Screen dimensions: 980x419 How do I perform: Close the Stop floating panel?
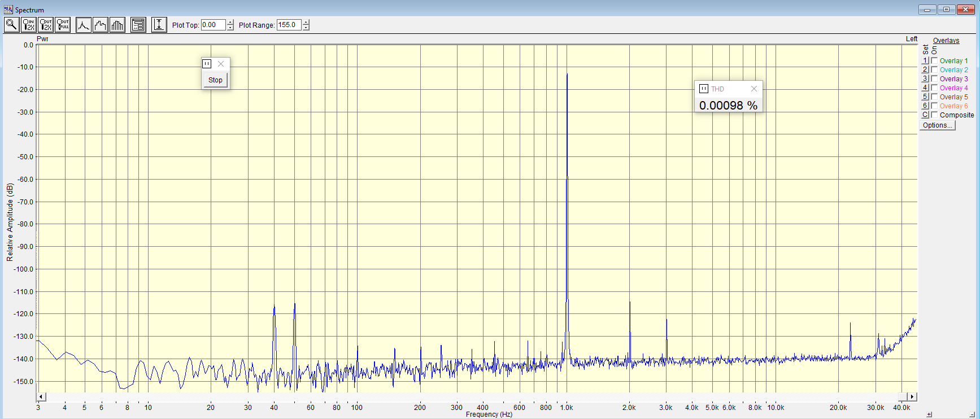(221, 64)
